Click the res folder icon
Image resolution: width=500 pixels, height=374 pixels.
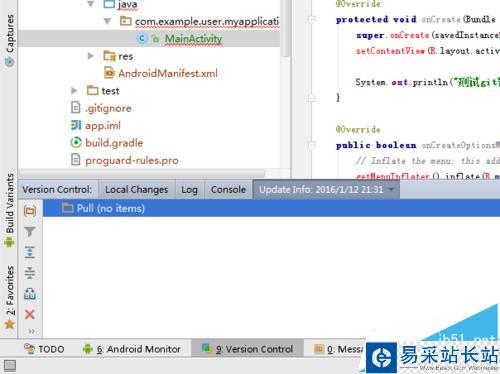tap(109, 56)
